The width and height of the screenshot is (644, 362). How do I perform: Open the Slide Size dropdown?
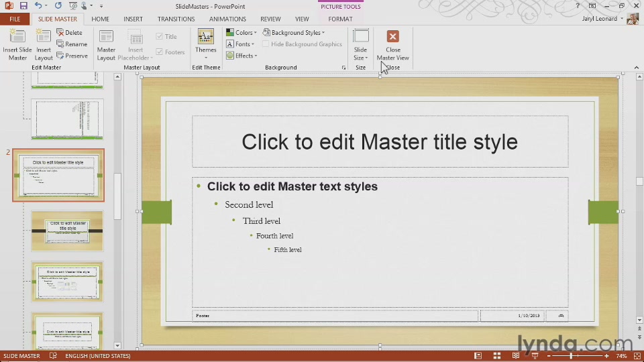(x=361, y=44)
